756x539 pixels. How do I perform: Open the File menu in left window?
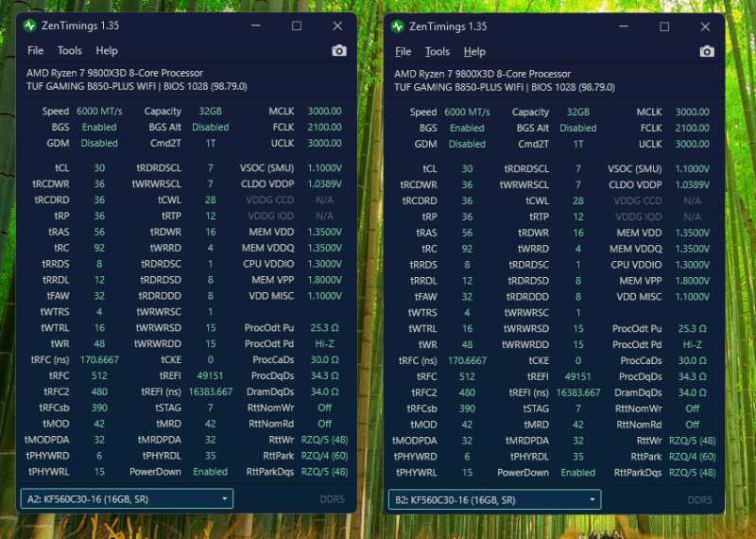coord(35,51)
